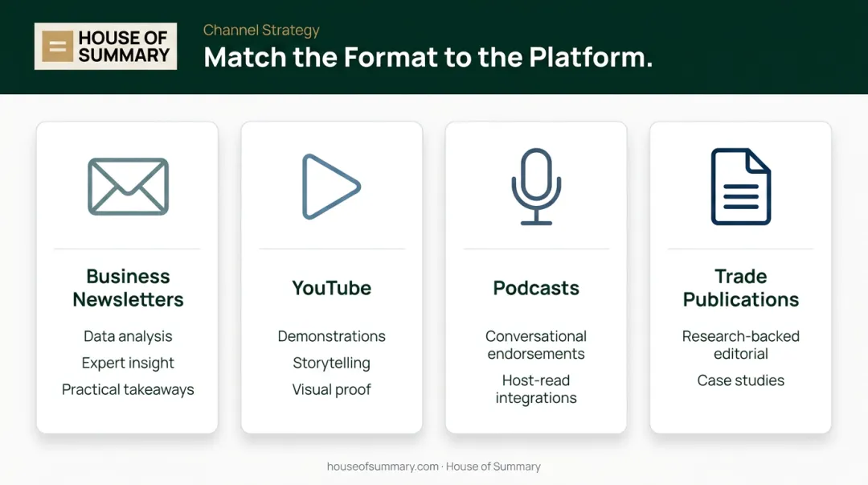Click 'Research-backed editorial' in Trade Publications card
This screenshot has width=868, height=485.
pyautogui.click(x=741, y=345)
